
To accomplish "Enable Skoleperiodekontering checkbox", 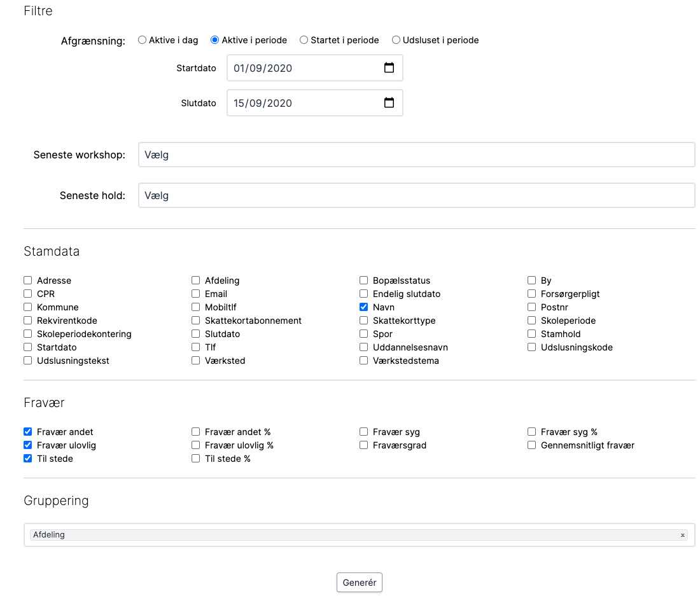I will (x=27, y=334).
